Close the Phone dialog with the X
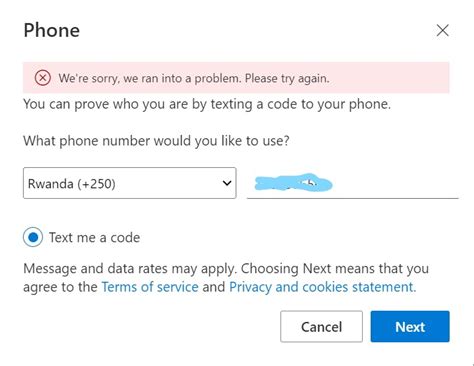The image size is (474, 366). click(443, 30)
